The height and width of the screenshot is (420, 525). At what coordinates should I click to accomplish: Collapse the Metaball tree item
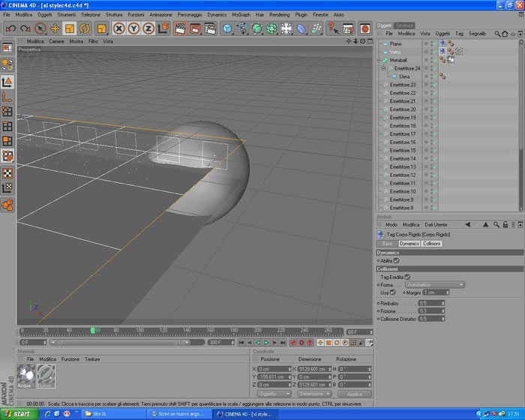(x=379, y=60)
